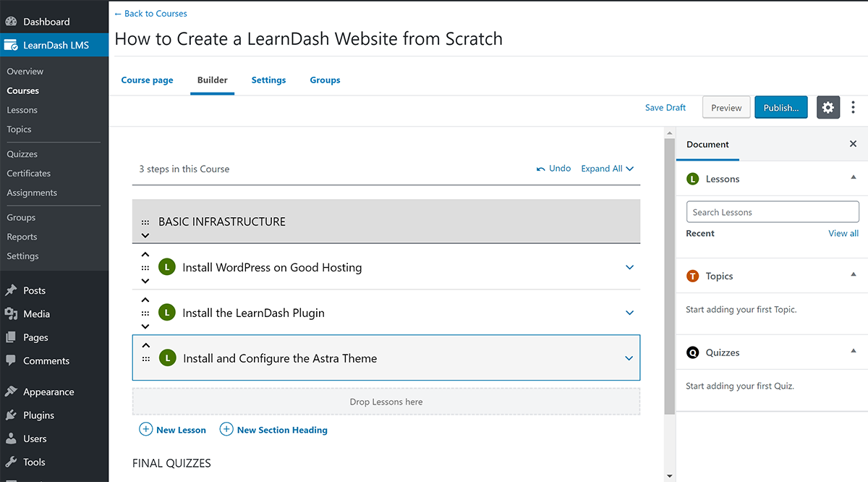
Task: Move Install and Configure the Astra Theme up
Action: click(x=146, y=345)
